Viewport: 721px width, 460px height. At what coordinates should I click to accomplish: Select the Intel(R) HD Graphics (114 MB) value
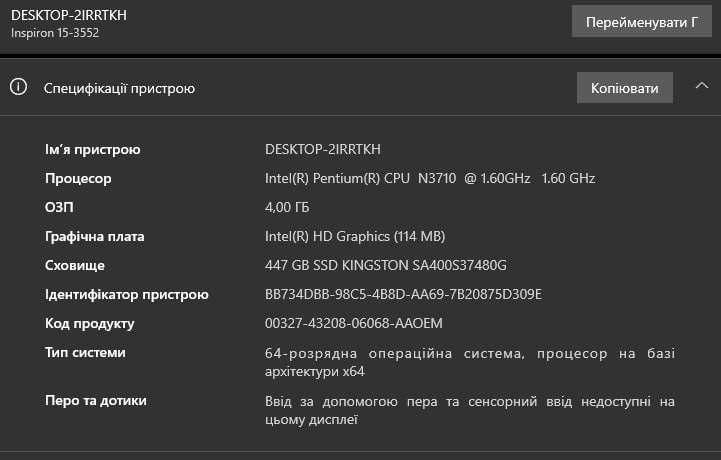click(355, 236)
